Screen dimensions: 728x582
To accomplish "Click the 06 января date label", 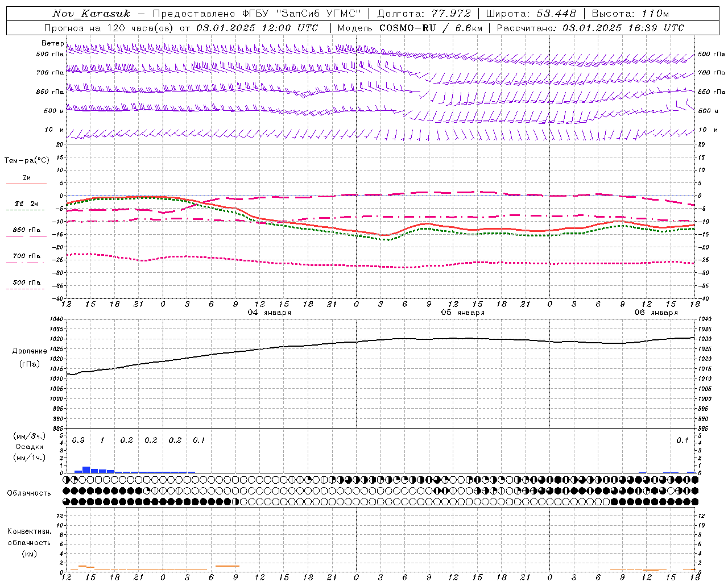I will 656,313.
